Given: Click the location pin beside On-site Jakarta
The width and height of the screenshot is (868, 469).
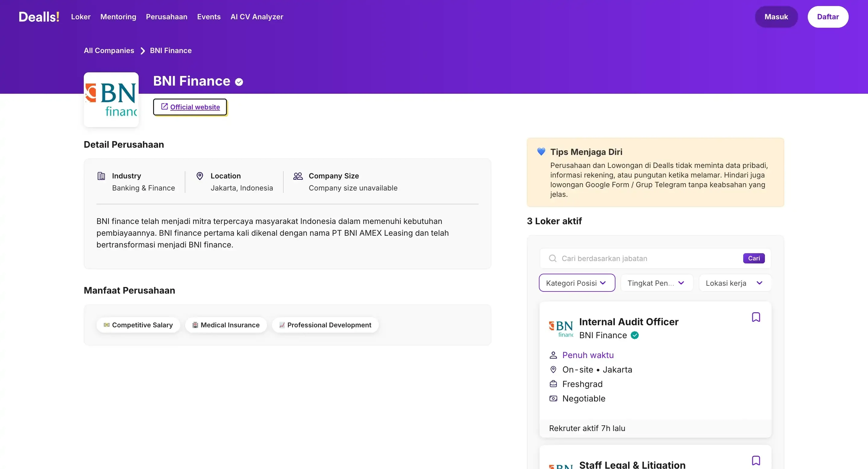Looking at the screenshot, I should point(553,370).
